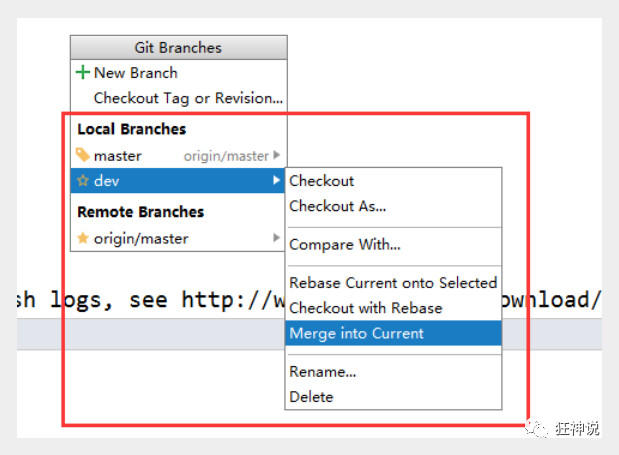This screenshot has height=455, width=619.
Task: Click the gray origin/master tracking label
Action: [x=226, y=156]
